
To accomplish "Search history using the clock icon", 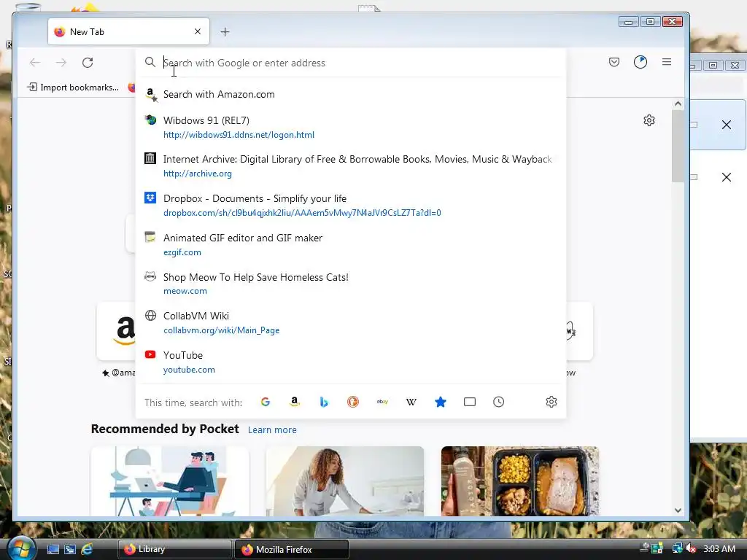I will coord(499,402).
